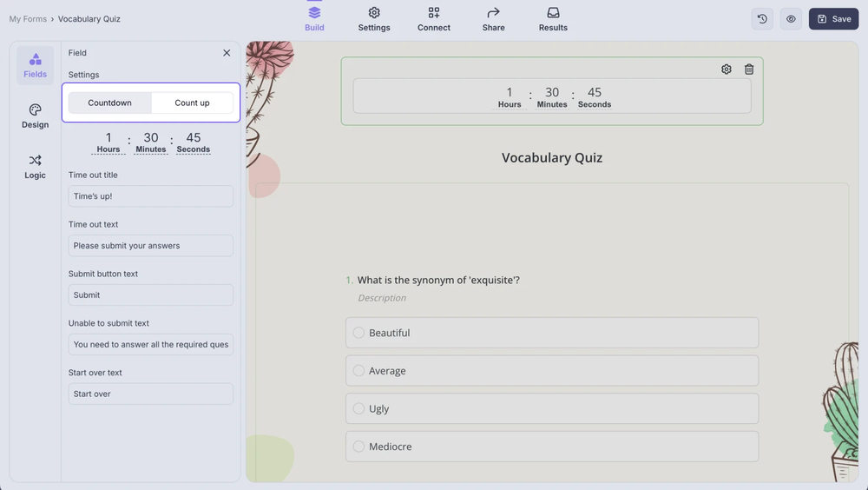Switch timer to Countdown mode
Viewport: 868px width, 490px height.
point(110,103)
